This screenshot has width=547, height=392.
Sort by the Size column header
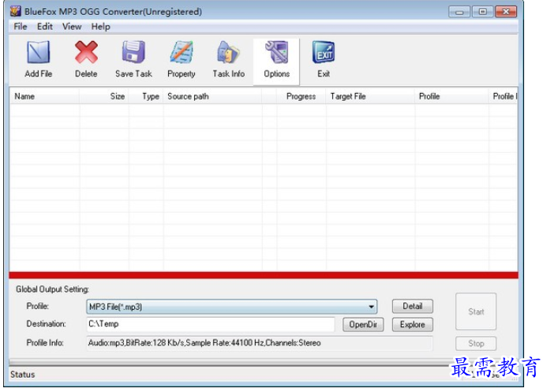coord(104,96)
